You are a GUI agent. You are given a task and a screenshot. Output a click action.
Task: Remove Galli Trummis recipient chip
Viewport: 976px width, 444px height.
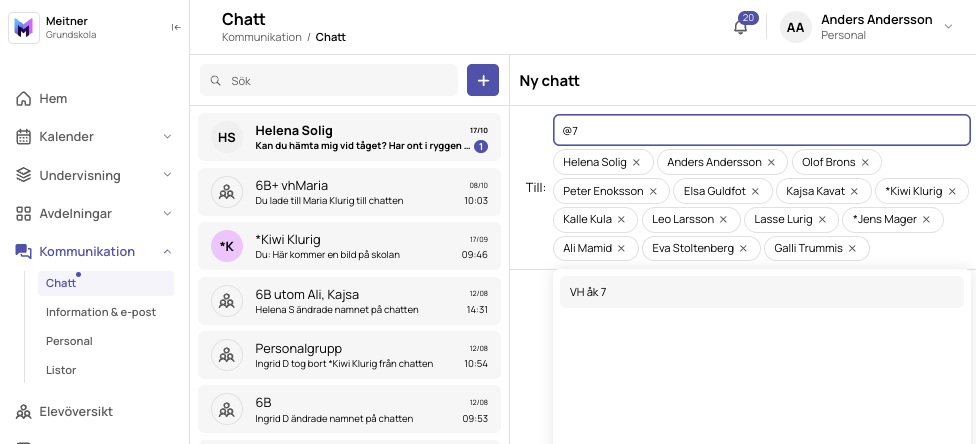[852, 248]
